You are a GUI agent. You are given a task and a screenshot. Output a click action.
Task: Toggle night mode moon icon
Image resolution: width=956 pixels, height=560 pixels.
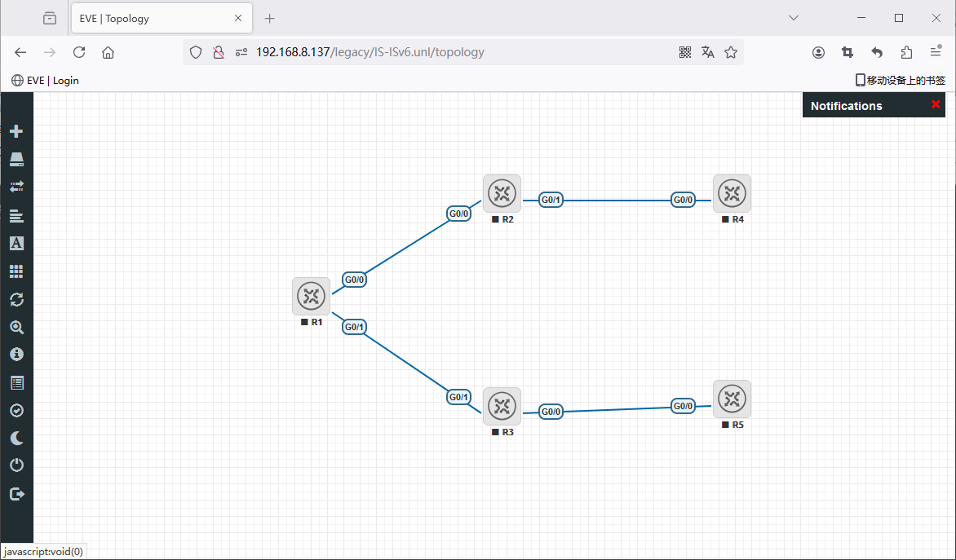pos(16,439)
